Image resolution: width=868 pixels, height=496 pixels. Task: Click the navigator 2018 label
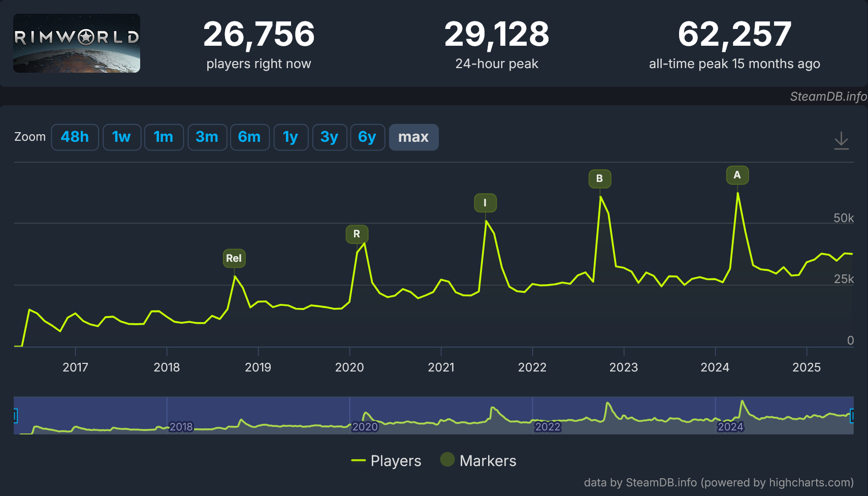(x=181, y=427)
